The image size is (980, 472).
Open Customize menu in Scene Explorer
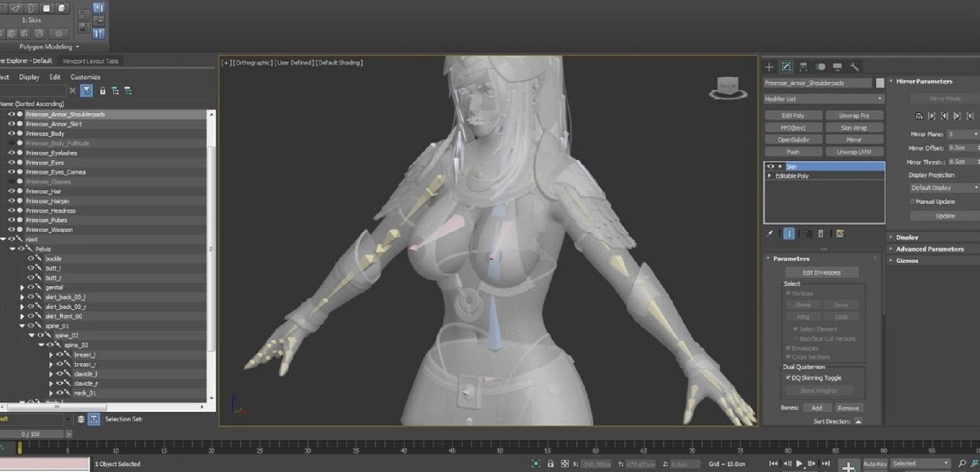tap(85, 77)
